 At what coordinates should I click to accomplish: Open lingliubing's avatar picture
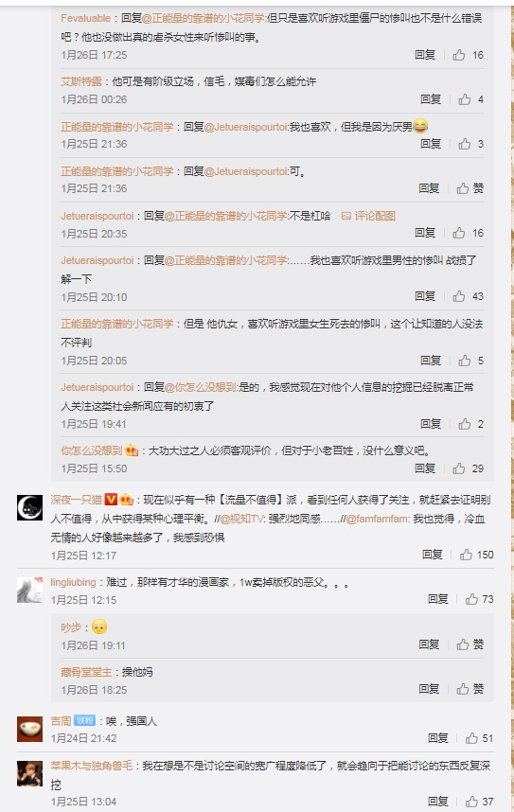[x=30, y=590]
